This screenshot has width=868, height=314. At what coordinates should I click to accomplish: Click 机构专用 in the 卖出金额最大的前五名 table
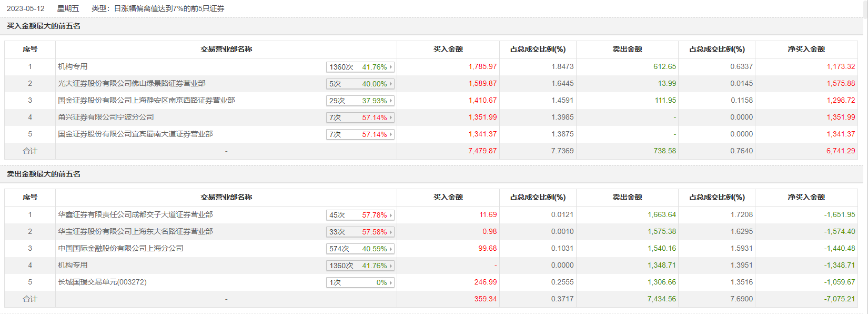point(73,265)
